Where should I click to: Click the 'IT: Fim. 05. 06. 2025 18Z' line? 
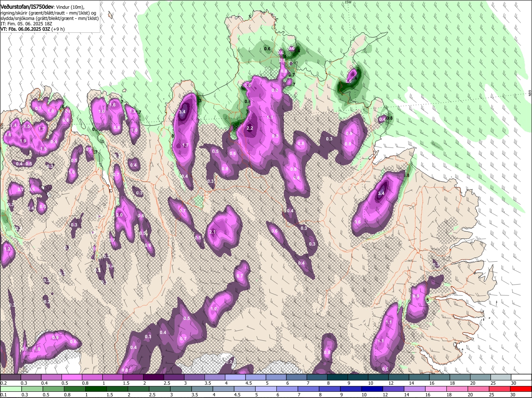tap(26, 24)
